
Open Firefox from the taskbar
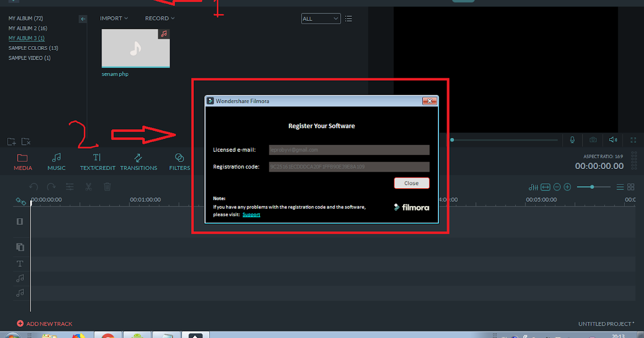(x=79, y=336)
